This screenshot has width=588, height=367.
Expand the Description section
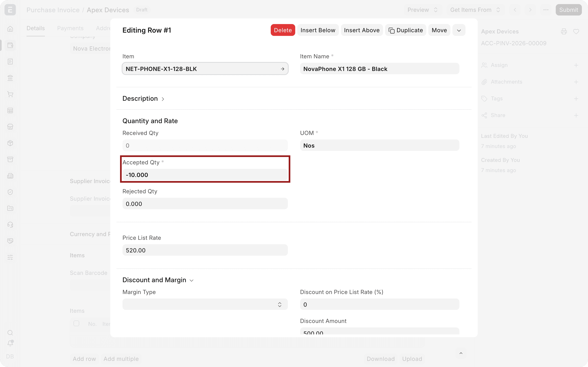pyautogui.click(x=143, y=98)
